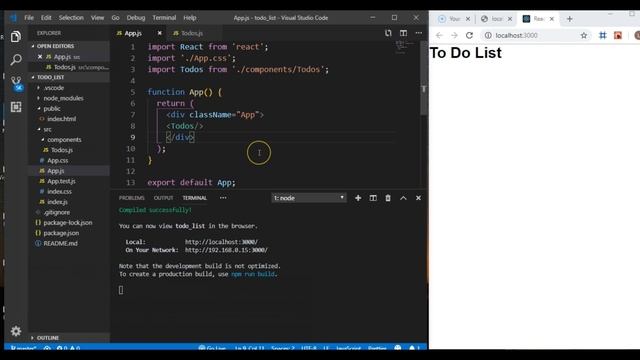Screen dimensions: 640x360
Task: Click the open changes icon in editor toolbar
Action: (x=388, y=33)
